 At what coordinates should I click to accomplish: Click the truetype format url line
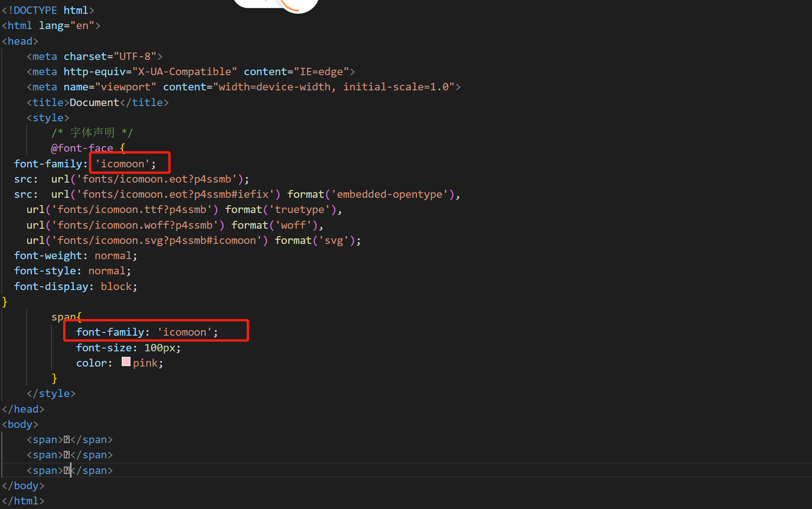[184, 209]
